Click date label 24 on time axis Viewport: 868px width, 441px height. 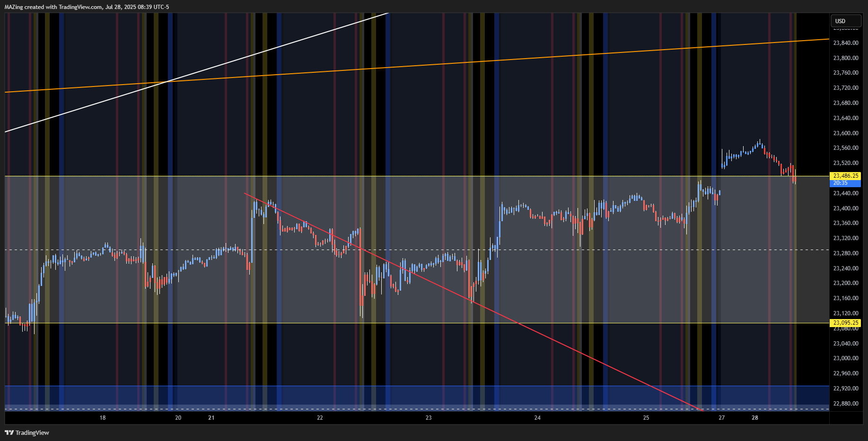[x=537, y=418]
